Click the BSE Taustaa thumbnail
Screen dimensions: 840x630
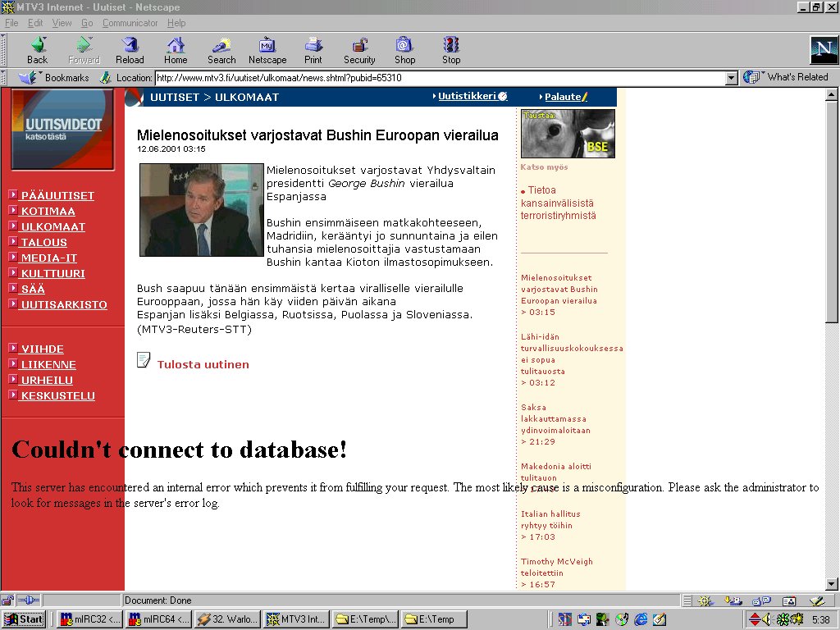[568, 134]
